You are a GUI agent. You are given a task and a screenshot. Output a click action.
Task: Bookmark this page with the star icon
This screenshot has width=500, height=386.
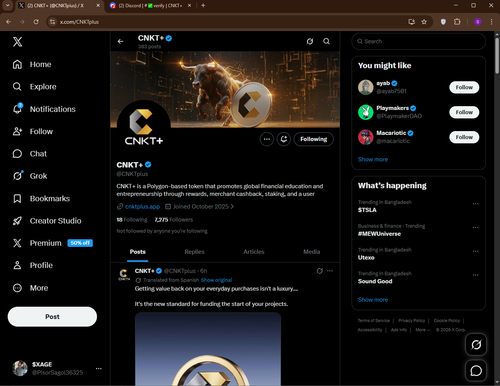point(424,22)
